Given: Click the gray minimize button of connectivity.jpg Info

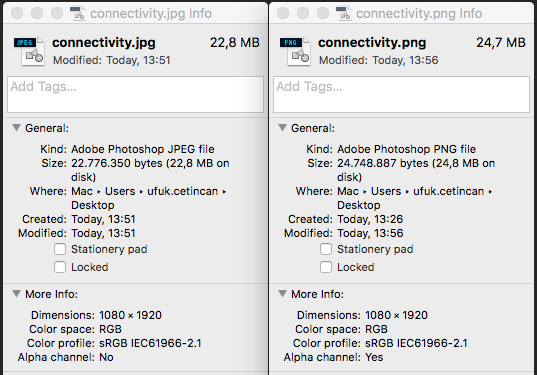Looking at the screenshot, I should click(37, 13).
